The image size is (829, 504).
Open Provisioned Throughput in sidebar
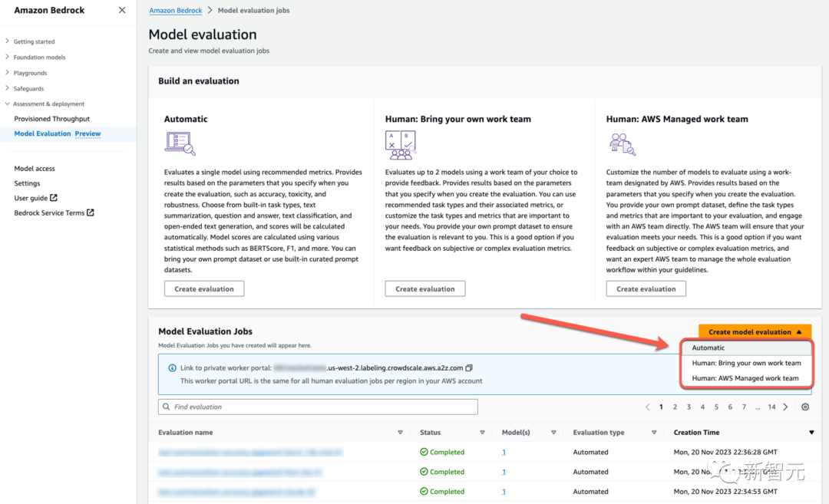(51, 119)
